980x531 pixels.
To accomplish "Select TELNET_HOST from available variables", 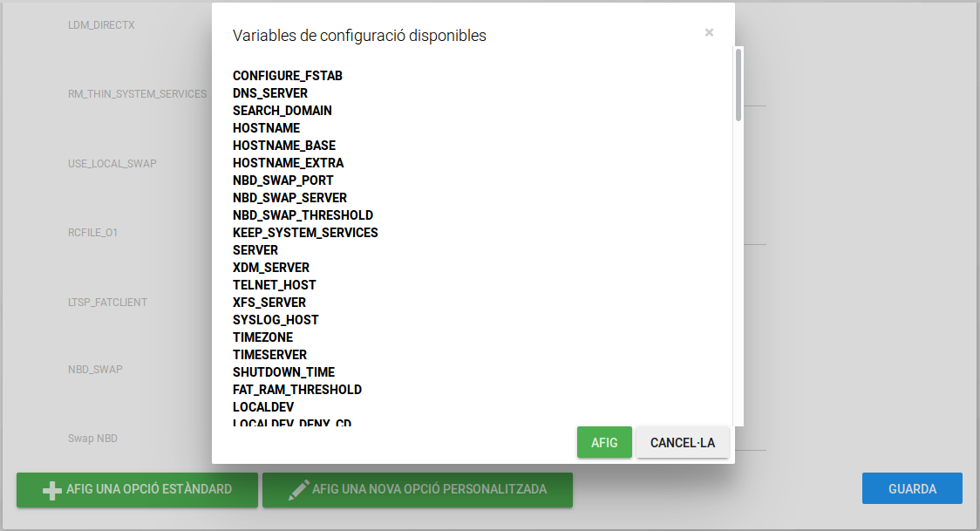I will coord(274,285).
